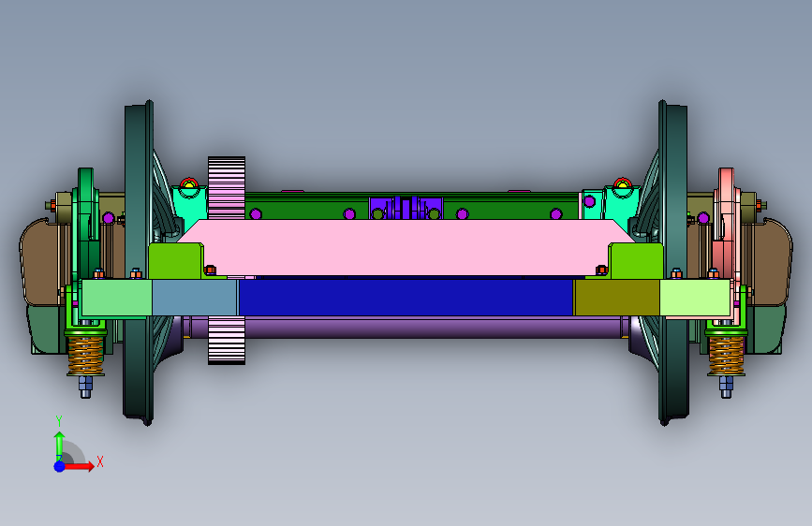Viewport: 812px width, 526px height.
Task: Select the dark blue center beam
Action: [x=406, y=298]
